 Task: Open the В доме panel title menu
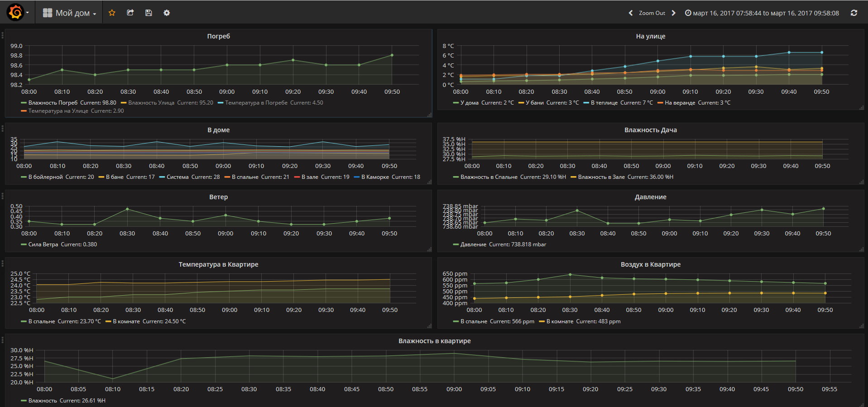coord(218,130)
